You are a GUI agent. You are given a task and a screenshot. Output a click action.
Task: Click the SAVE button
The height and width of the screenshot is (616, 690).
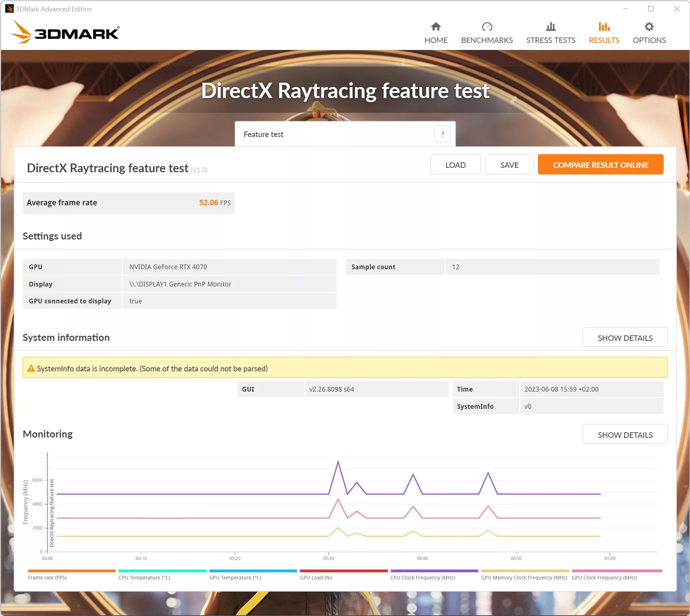(x=509, y=165)
